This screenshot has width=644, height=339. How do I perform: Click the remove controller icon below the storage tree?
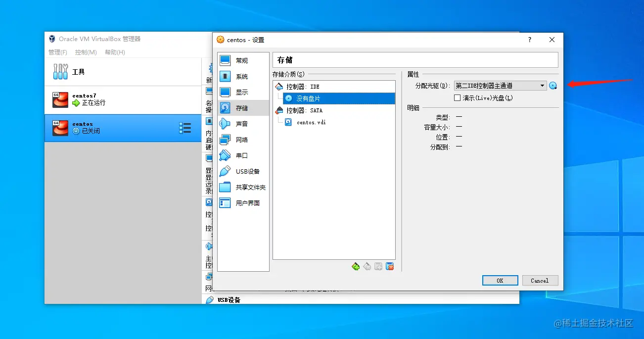(367, 266)
